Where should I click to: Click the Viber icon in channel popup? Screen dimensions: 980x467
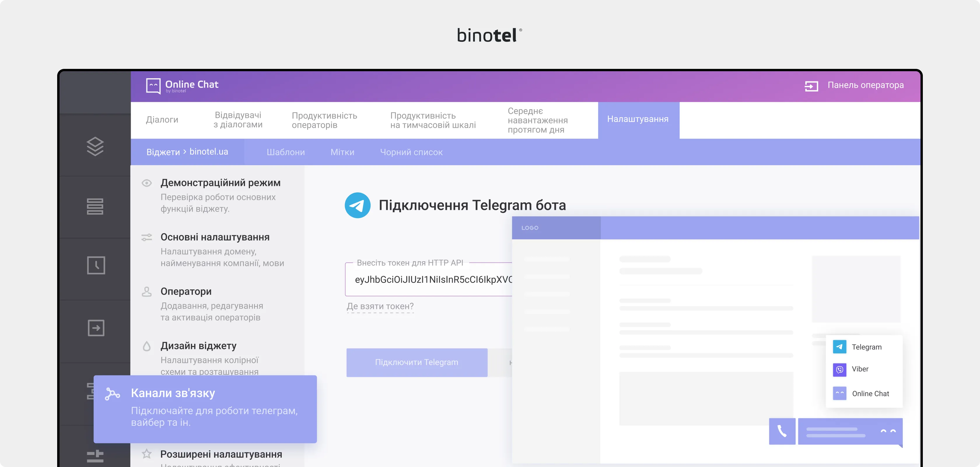coord(840,370)
